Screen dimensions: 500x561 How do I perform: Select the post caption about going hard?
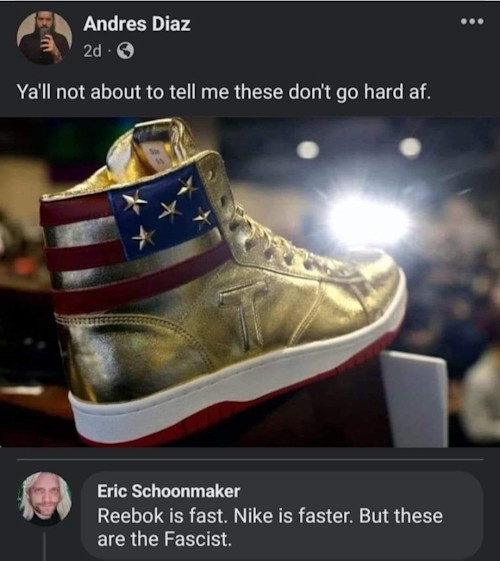[x=224, y=93]
